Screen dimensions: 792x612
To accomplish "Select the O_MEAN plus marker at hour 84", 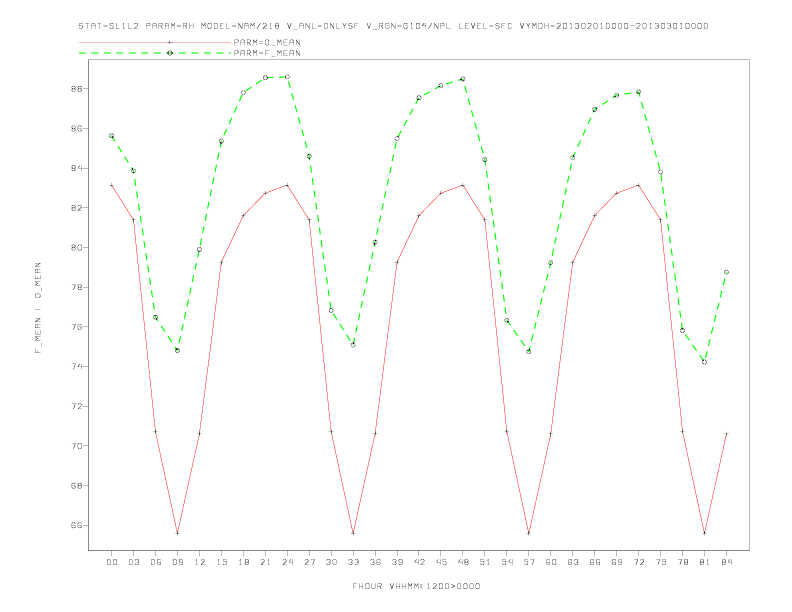I will tap(726, 434).
